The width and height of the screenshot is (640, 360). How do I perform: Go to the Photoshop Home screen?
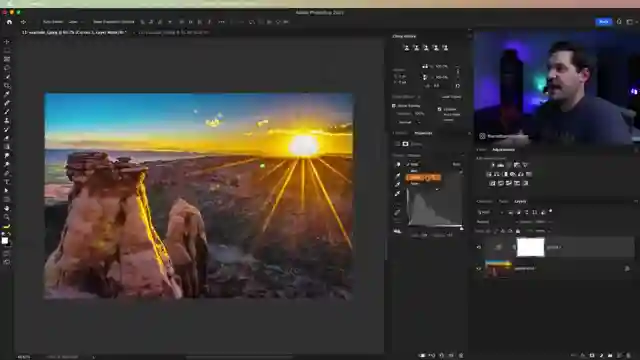tap(9, 22)
